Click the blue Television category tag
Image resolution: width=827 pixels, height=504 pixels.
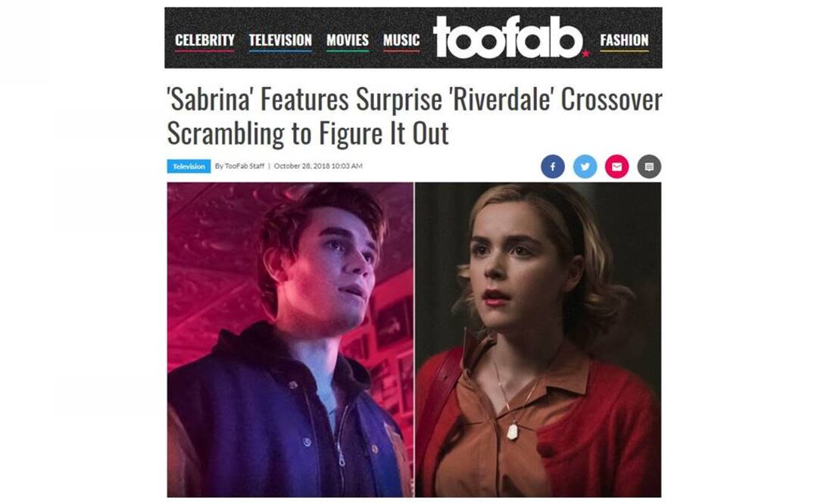click(x=189, y=166)
